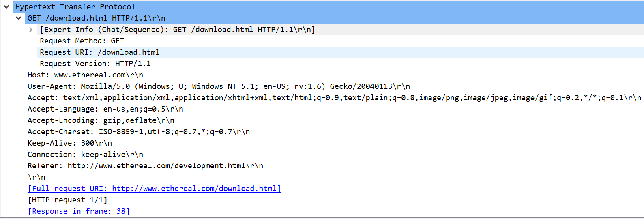The width and height of the screenshot is (644, 219).
Task: Select the Request Method: GET row
Action: pos(82,41)
